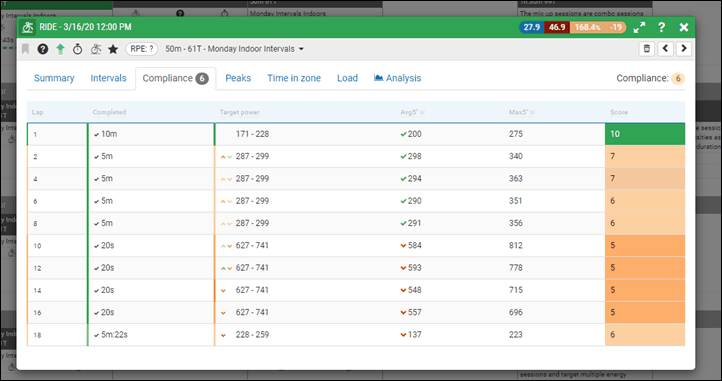Screen dimensions: 722x381
Task: Click the toolbar cyclist icon
Action: click(95, 49)
